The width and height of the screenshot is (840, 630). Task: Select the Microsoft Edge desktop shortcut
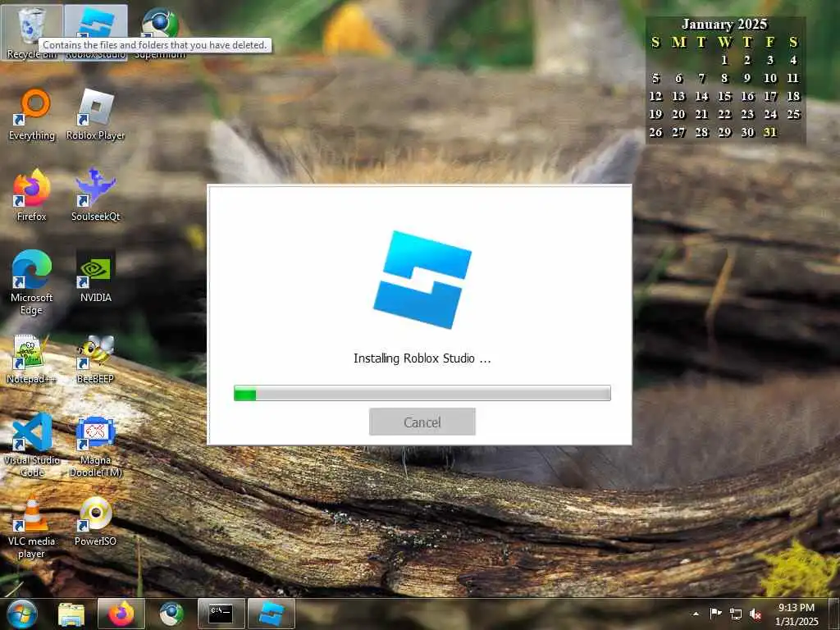[x=32, y=282]
